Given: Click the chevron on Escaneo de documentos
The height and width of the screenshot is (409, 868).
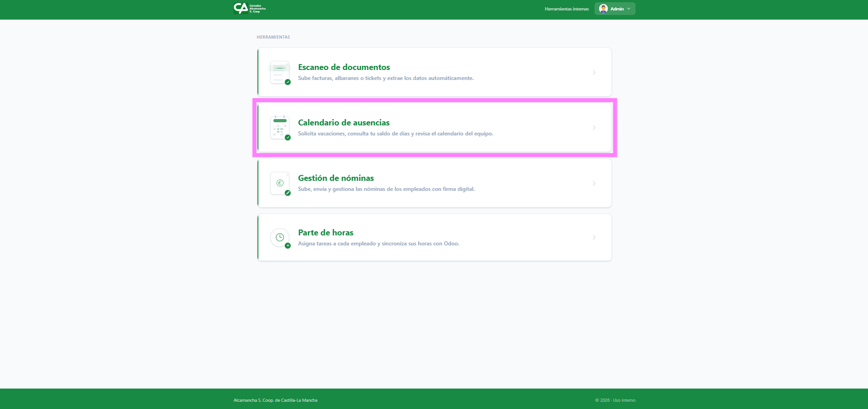Looking at the screenshot, I should (594, 72).
